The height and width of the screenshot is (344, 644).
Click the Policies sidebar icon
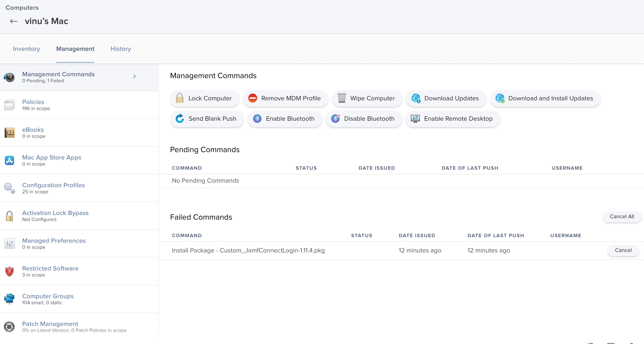9,105
